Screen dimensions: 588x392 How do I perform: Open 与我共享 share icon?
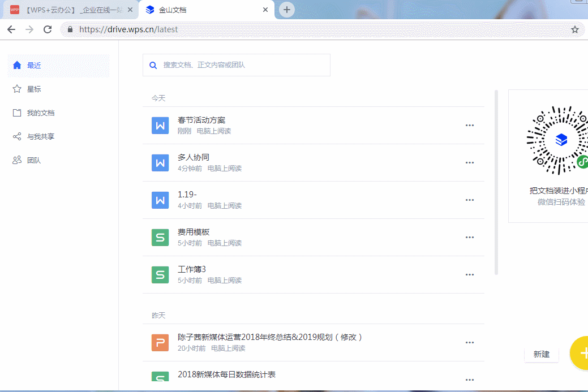(17, 136)
